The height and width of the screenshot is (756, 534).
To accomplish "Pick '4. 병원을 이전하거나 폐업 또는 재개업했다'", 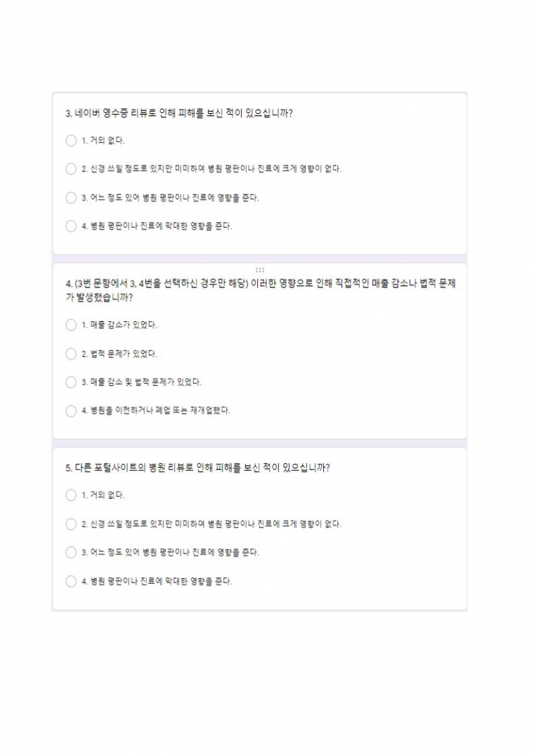I will (71, 411).
